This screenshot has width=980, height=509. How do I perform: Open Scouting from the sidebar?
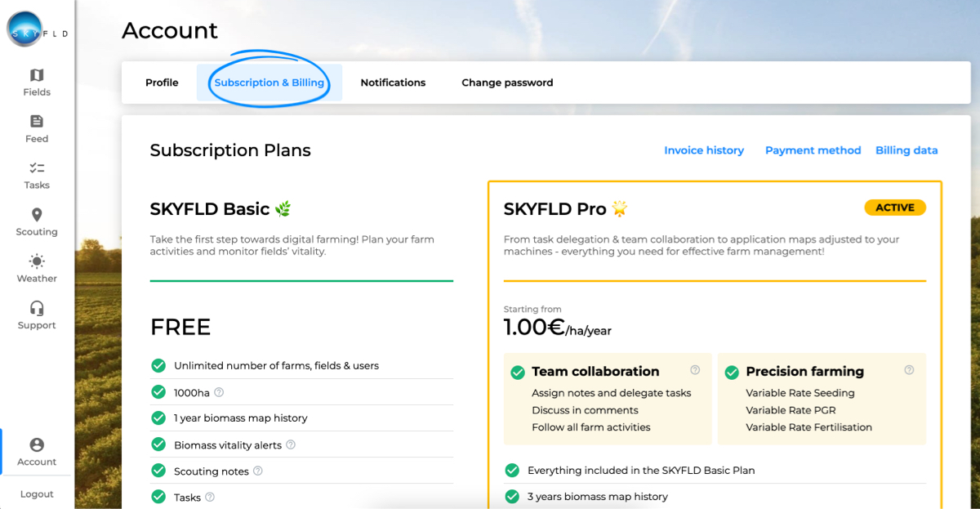[37, 222]
